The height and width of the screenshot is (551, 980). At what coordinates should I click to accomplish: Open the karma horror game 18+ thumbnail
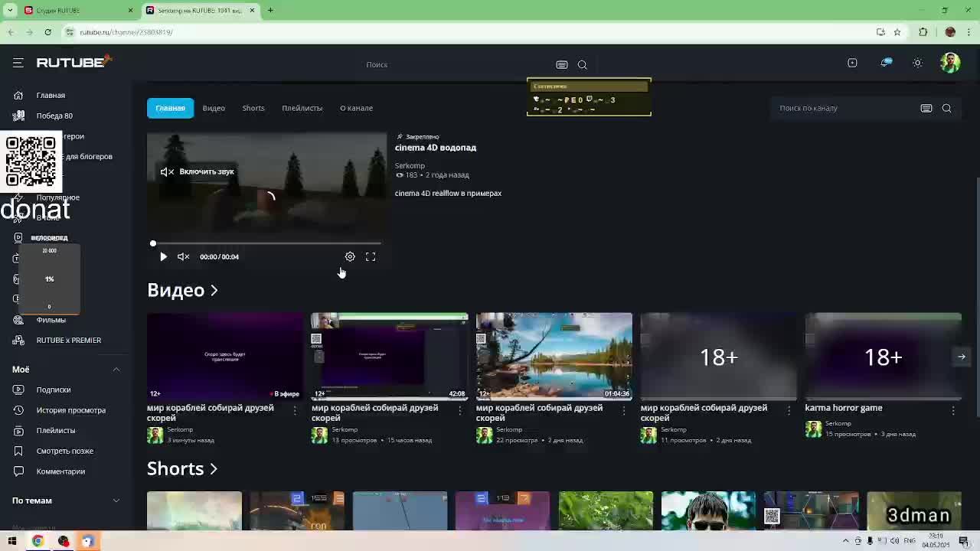click(884, 356)
